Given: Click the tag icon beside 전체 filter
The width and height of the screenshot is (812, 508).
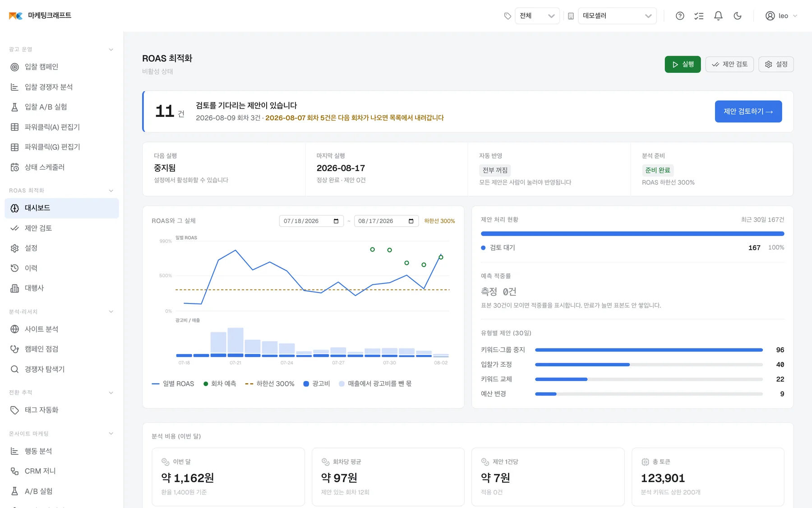Looking at the screenshot, I should [x=507, y=16].
